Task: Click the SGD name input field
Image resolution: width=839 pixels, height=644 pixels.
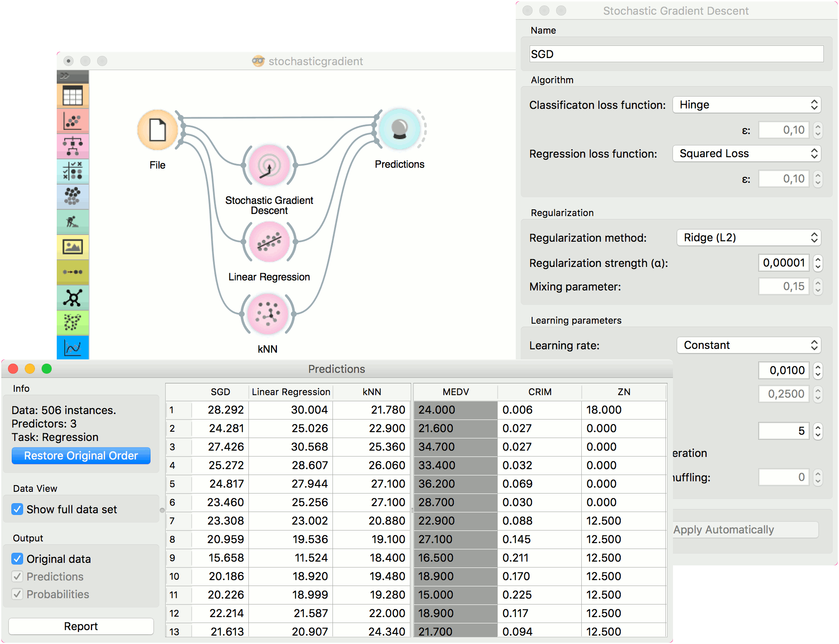Action: pos(676,54)
